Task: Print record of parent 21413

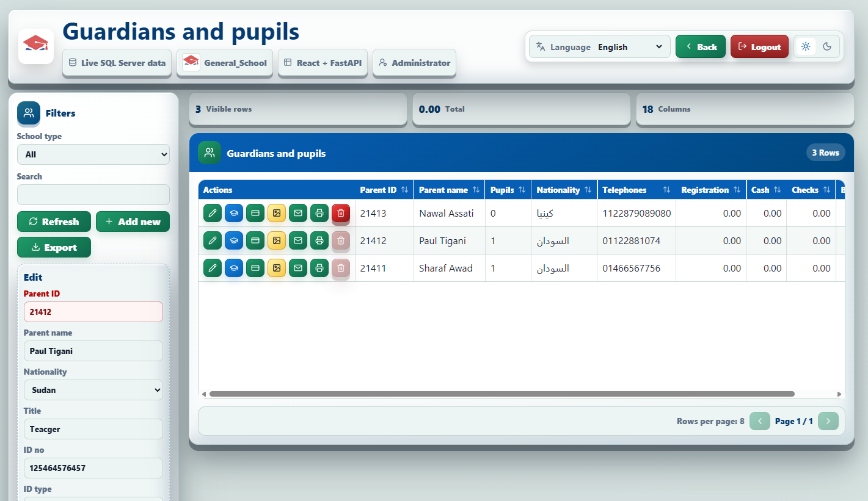Action: [319, 213]
